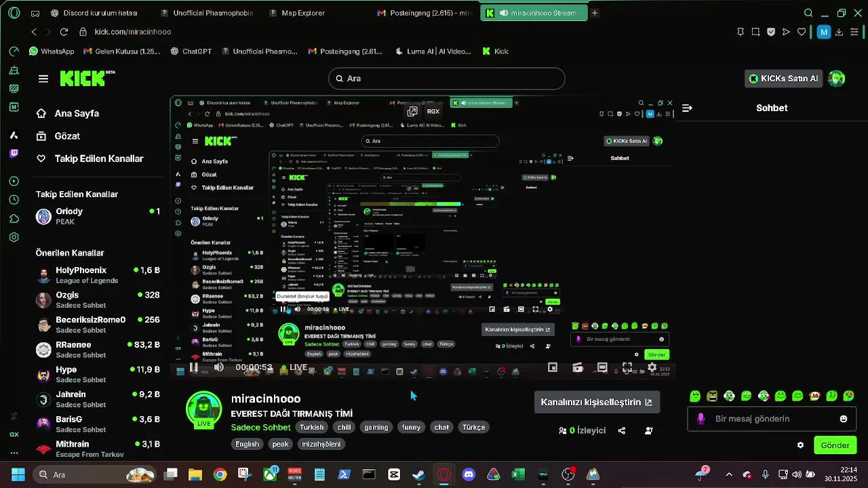Open the pop-out player icon above video
Viewport: 868px width, 488px height.
click(412, 111)
